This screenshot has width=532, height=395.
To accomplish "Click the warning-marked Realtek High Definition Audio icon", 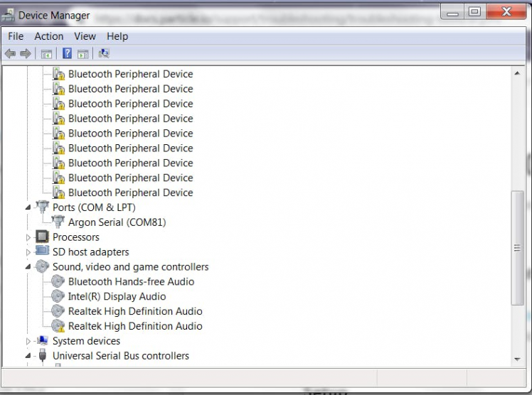I will 58,325.
